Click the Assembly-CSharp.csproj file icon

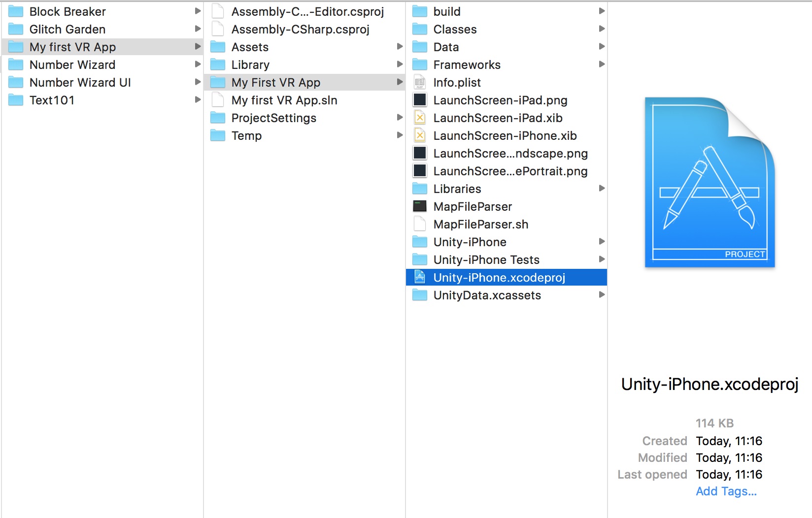pyautogui.click(x=218, y=29)
